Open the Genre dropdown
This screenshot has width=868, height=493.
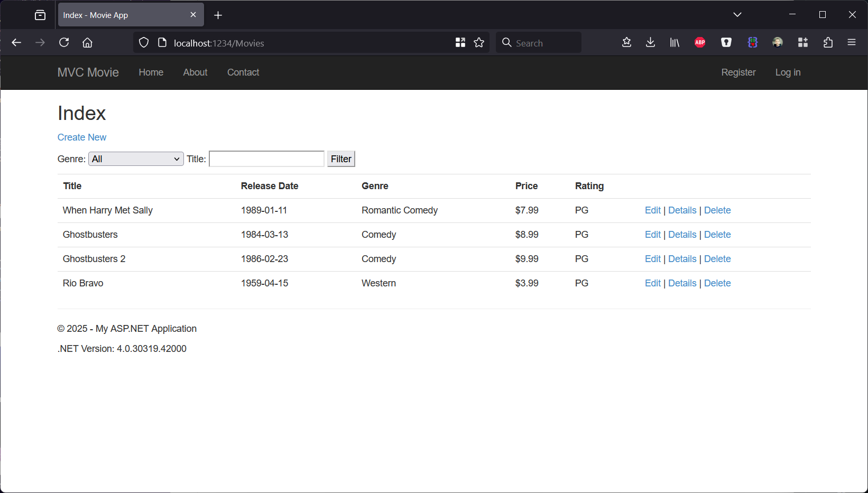click(135, 159)
